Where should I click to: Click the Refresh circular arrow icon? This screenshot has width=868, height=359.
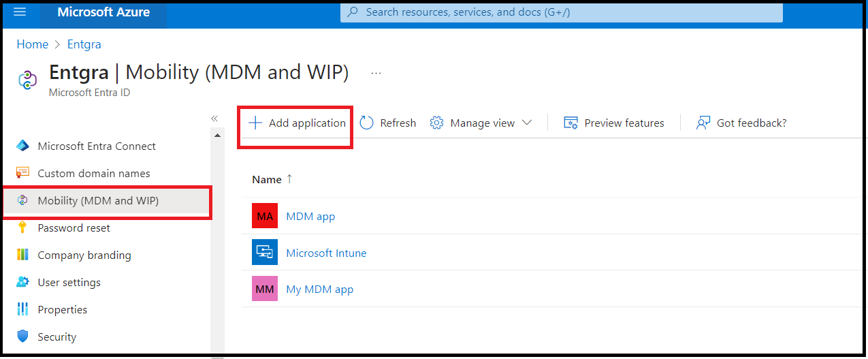click(366, 123)
